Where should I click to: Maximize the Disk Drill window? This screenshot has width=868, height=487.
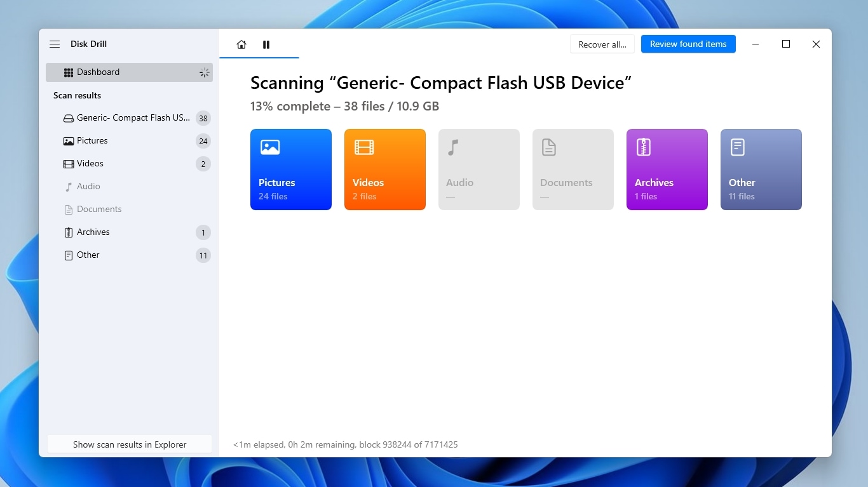[x=786, y=44]
